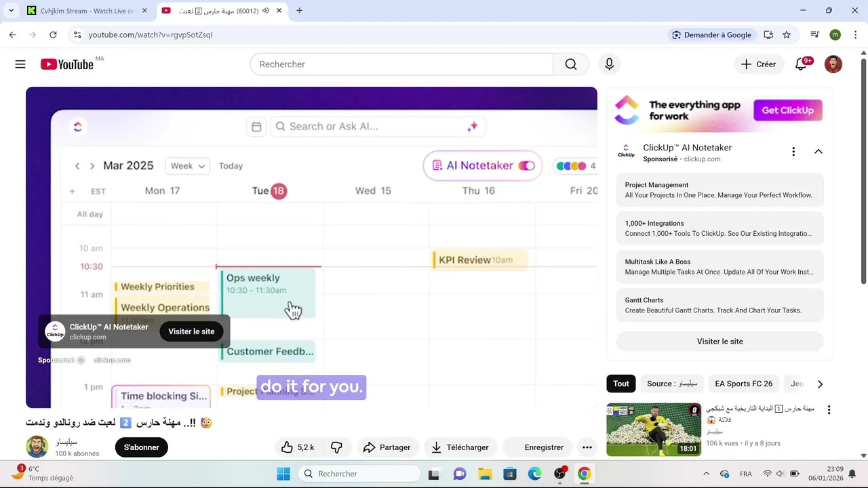Click the 'Get ClickUp' banner button

coord(787,110)
